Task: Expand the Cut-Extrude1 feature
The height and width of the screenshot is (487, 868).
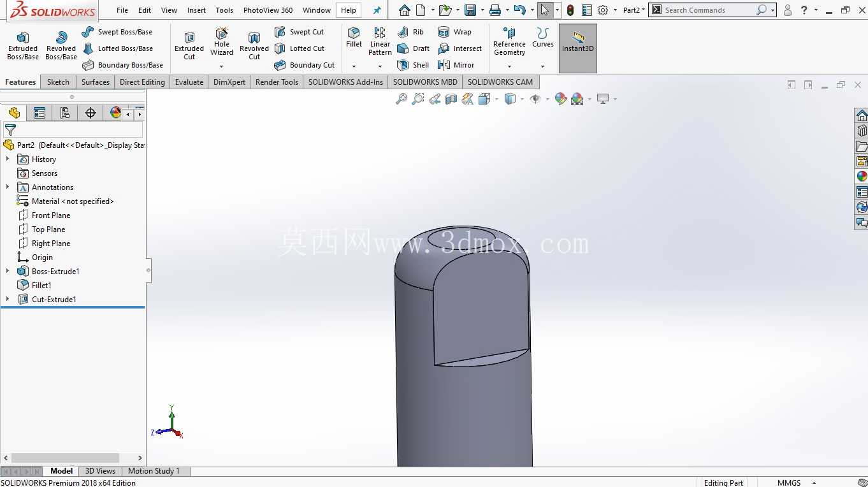Action: click(x=8, y=300)
